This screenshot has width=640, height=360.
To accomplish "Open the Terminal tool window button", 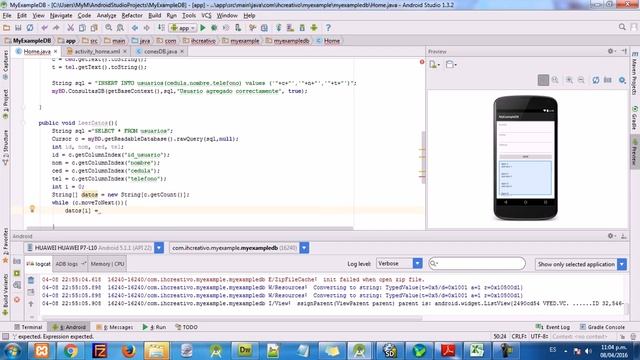I will [28, 327].
